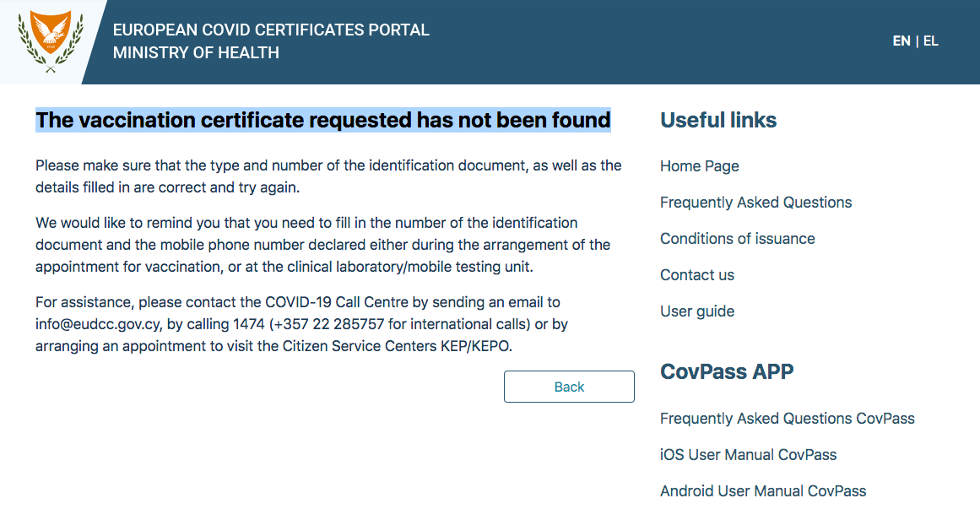Screen dimensions: 980x509
Task: Open Frequently Asked Questions link
Action: click(755, 202)
